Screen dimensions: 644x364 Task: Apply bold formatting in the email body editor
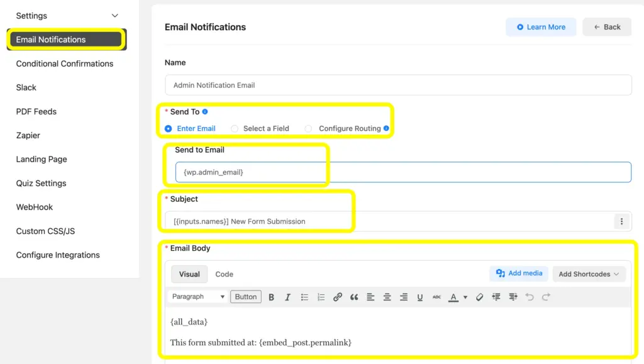[271, 296]
